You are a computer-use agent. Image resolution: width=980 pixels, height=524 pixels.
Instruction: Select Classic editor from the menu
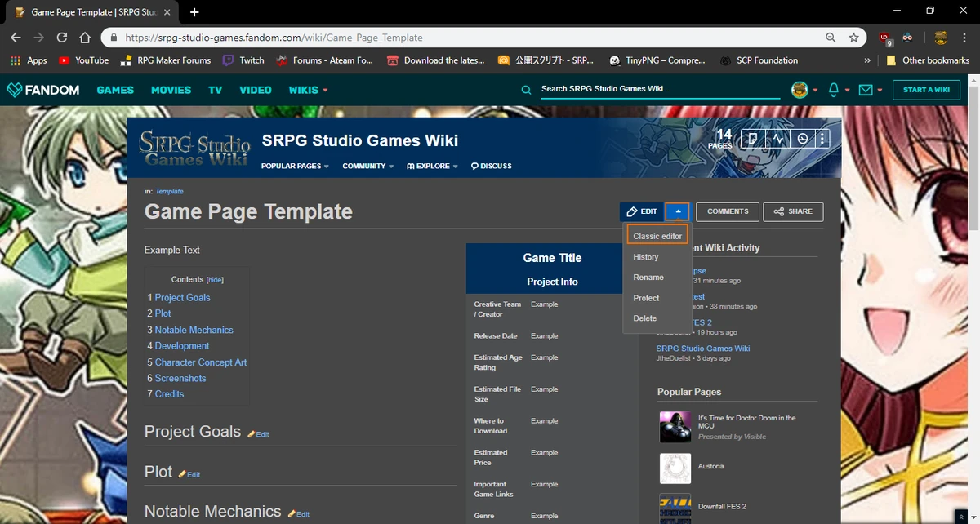(657, 235)
